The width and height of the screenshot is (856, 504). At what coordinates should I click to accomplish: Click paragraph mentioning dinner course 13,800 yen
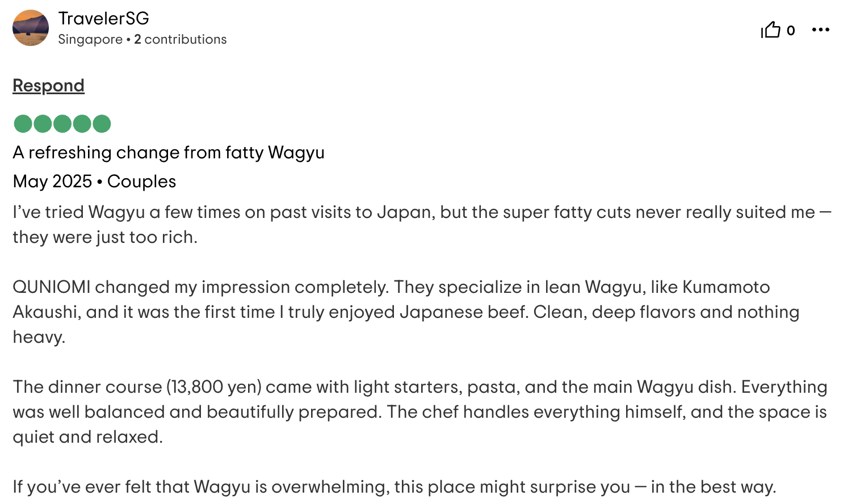(x=420, y=412)
